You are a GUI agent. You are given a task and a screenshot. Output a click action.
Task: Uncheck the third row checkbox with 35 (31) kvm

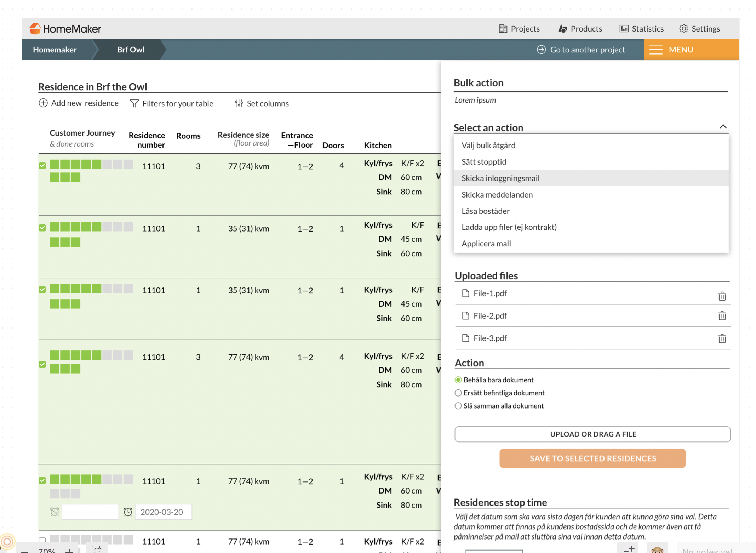click(42, 289)
